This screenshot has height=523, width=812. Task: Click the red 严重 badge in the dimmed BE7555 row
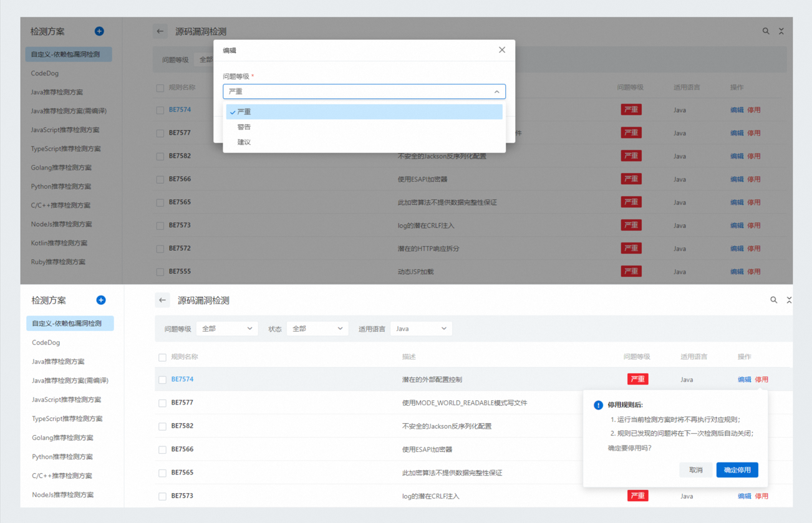click(631, 271)
